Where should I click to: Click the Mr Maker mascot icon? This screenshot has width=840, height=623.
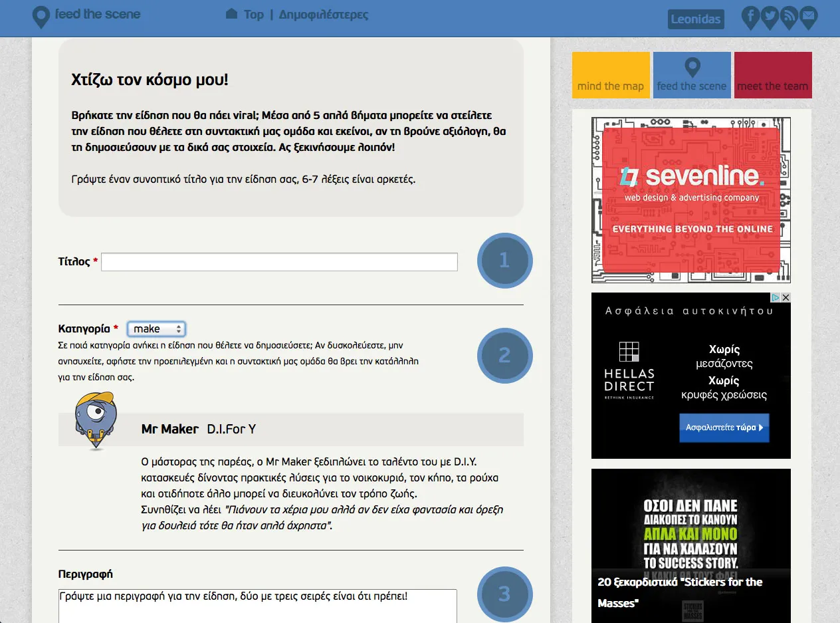click(97, 421)
